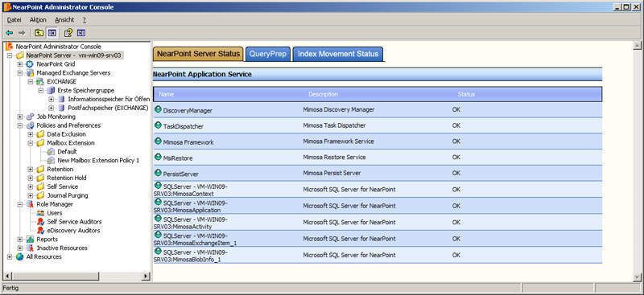Click the tree pane scroll right arrow
The image size is (644, 295).
(146, 277)
